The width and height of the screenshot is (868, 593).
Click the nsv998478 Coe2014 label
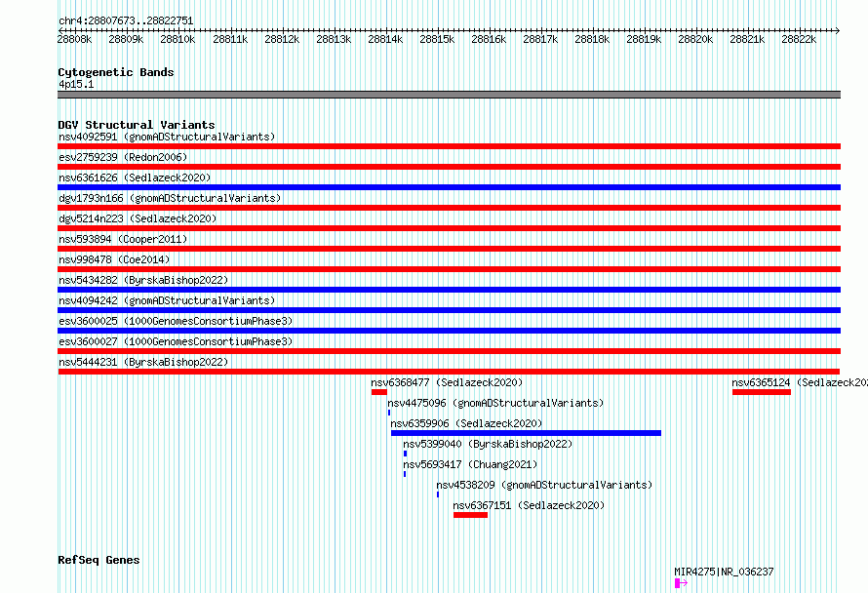[114, 259]
